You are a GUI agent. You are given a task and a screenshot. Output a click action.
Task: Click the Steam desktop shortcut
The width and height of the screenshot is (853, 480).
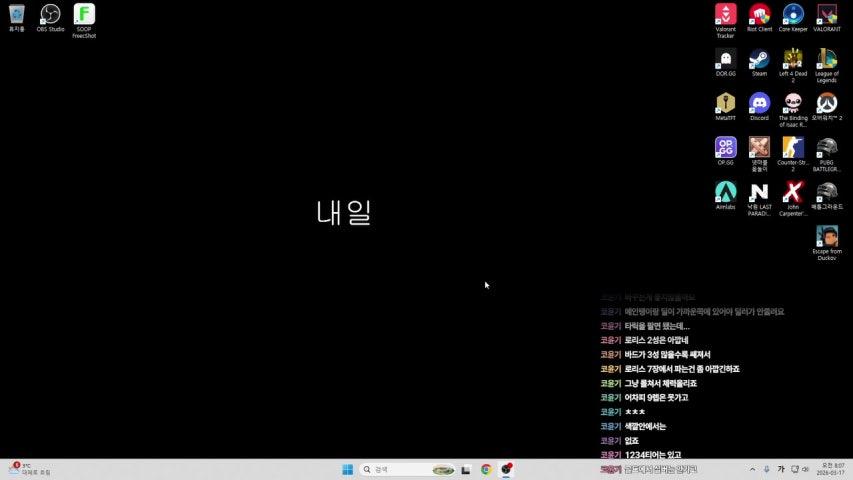pos(760,59)
